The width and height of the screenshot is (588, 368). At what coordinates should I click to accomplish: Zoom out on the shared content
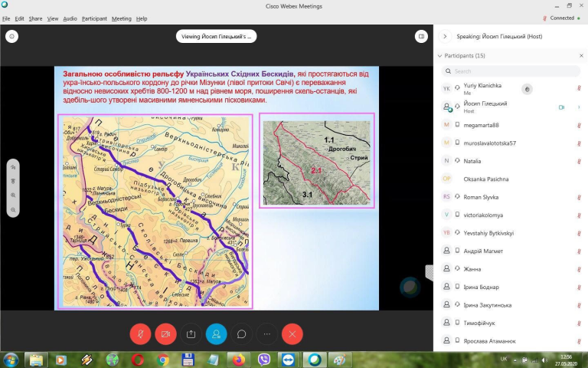point(13,209)
